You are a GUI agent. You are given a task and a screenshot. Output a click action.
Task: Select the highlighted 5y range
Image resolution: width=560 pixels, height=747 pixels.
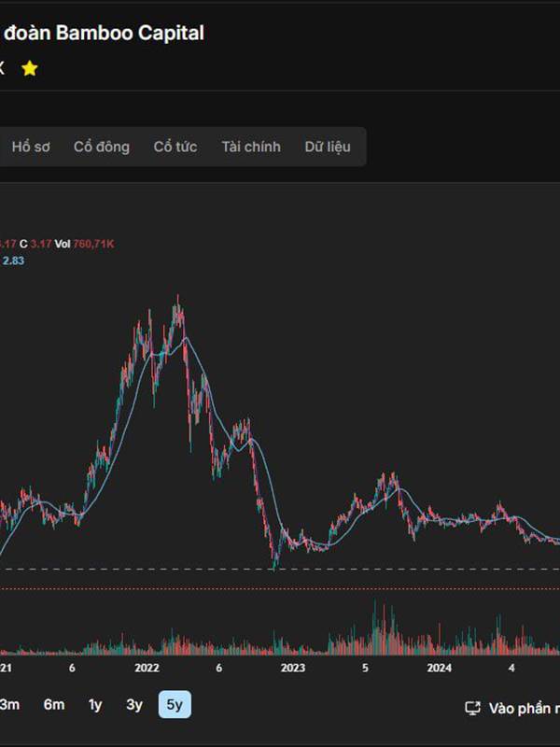click(x=175, y=704)
